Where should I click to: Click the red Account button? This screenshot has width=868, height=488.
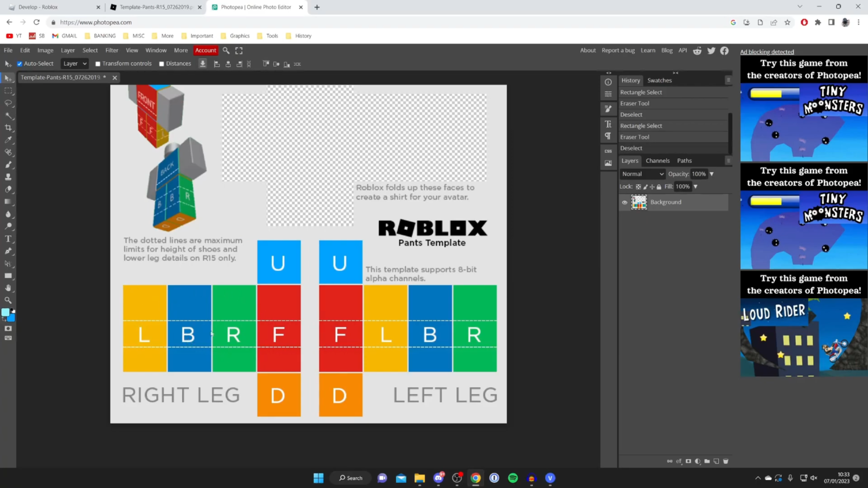[x=205, y=50]
